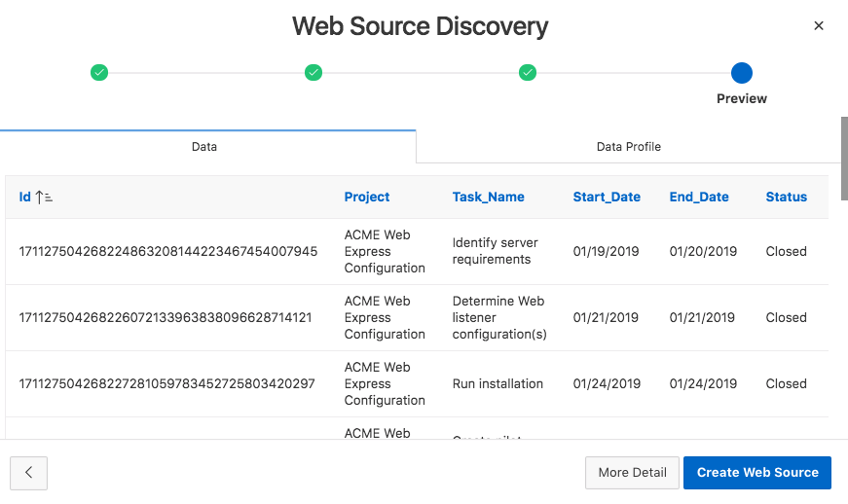Screen dimensions: 848x504
Task: Click the Status column header
Action: 786,198
